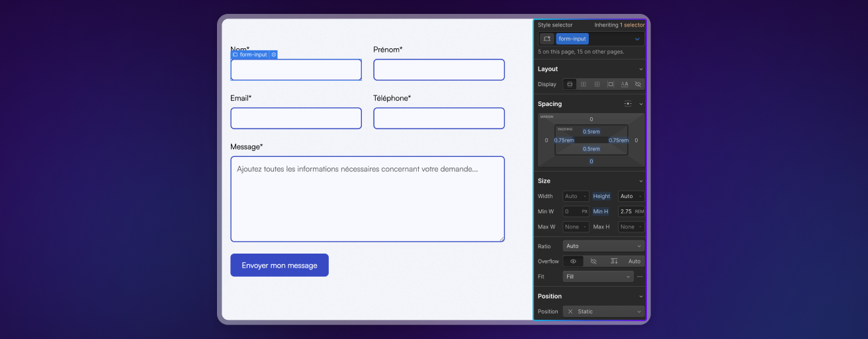Click the Message* label
Viewport: 868px width, 339px height.
point(247,146)
